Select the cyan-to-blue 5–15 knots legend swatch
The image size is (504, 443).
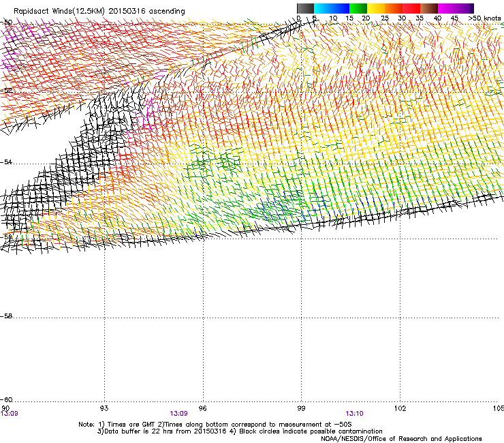tap(332, 8)
